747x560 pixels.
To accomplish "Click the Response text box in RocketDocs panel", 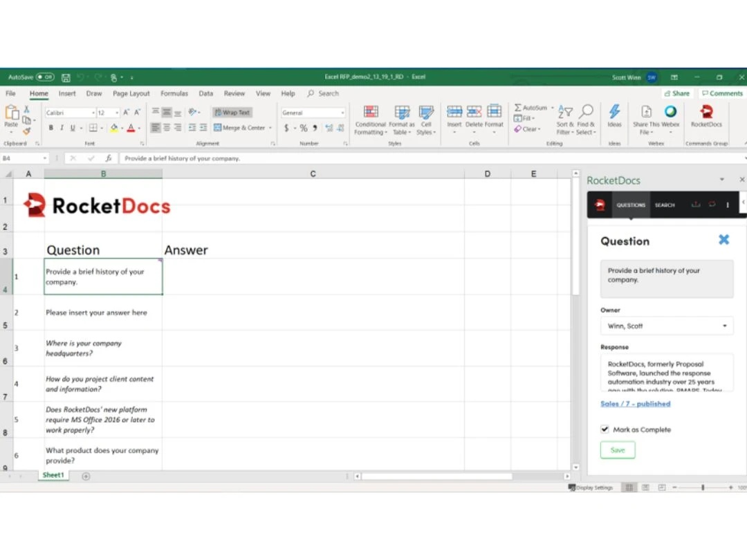I will tap(667, 373).
